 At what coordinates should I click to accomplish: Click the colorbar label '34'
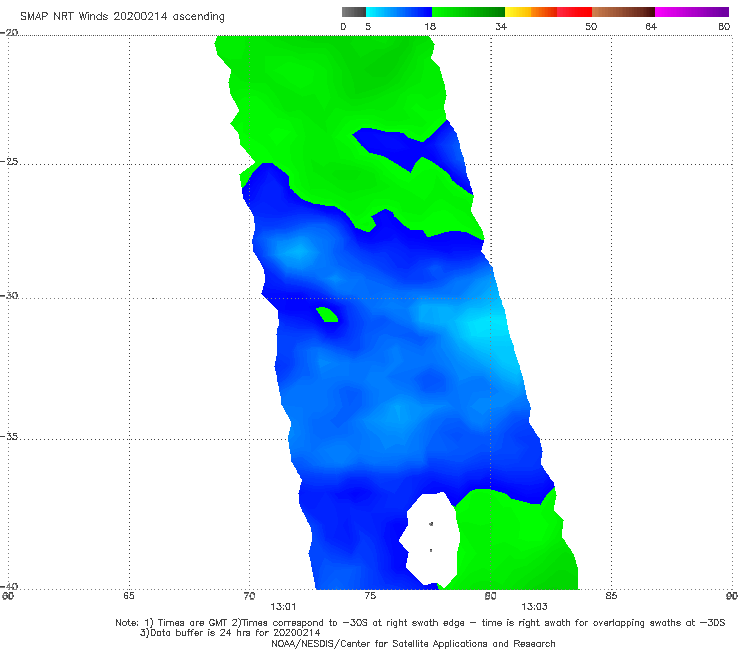(501, 26)
